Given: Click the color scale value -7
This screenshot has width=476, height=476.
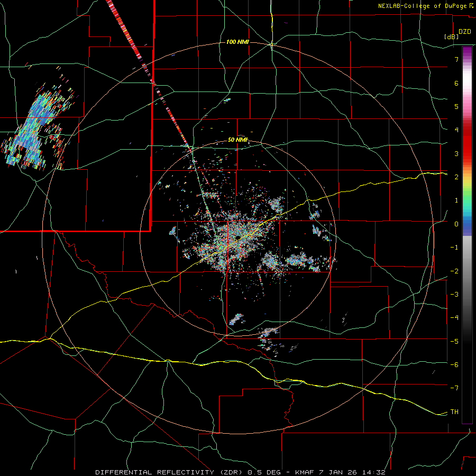Looking at the screenshot, I should 454,388.
